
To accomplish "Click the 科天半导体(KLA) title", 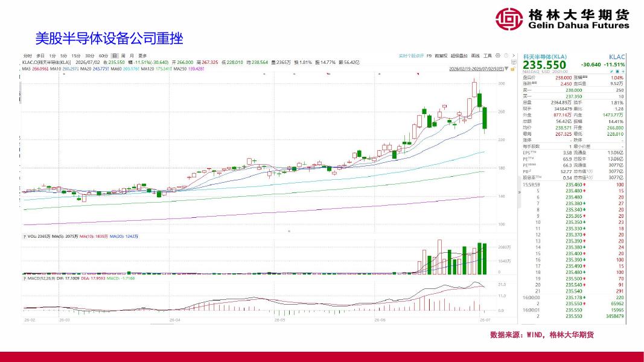I will click(x=544, y=57).
